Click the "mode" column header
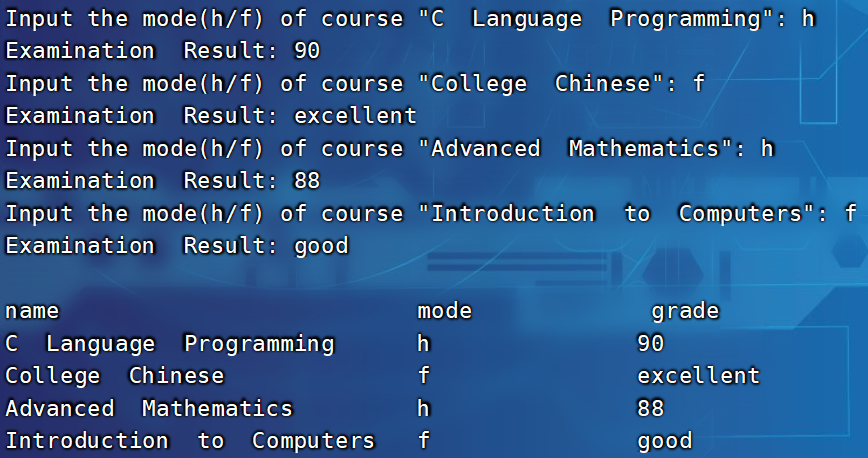The height and width of the screenshot is (458, 868). [444, 312]
